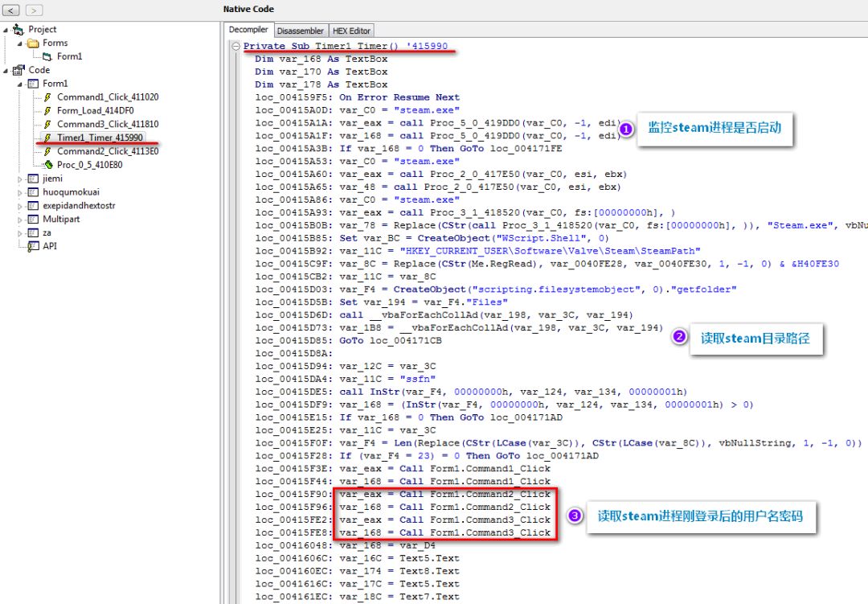
Task: Click the jiemi module icon
Action: (x=33, y=179)
